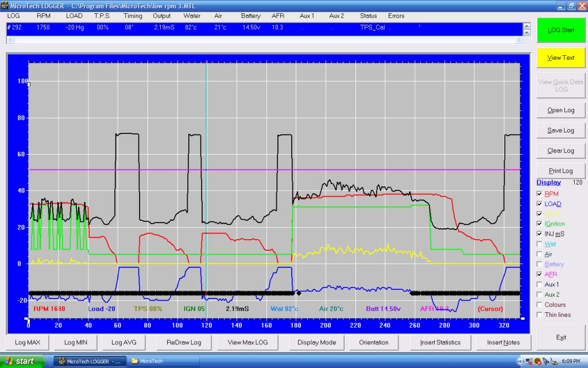The width and height of the screenshot is (588, 368).
Task: Click the Display value 120
Action: click(578, 182)
